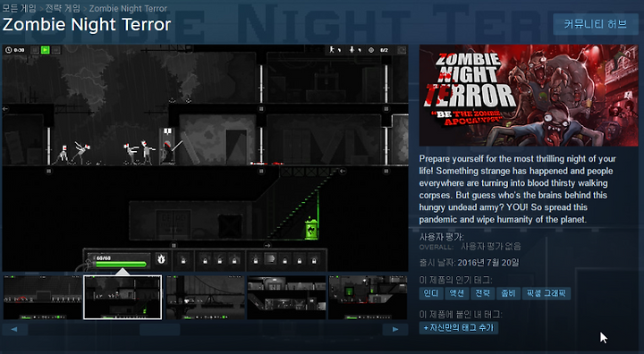Click the flame ability icon in screenshot

(x=161, y=259)
